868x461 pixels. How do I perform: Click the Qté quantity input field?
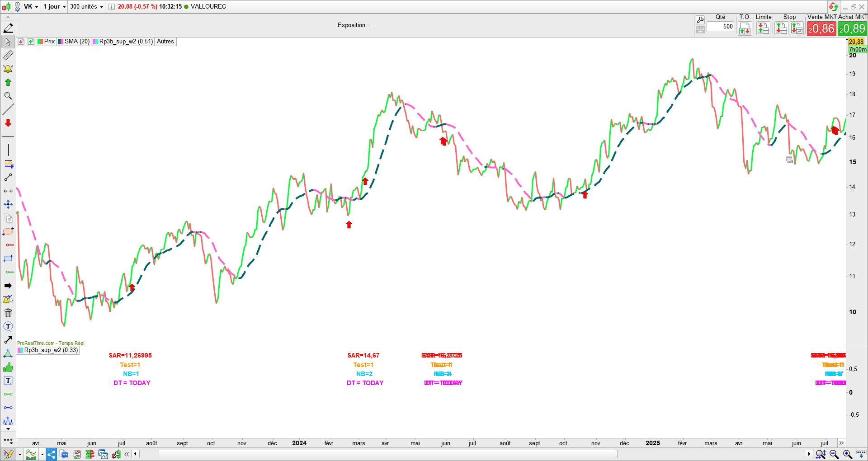click(x=720, y=27)
